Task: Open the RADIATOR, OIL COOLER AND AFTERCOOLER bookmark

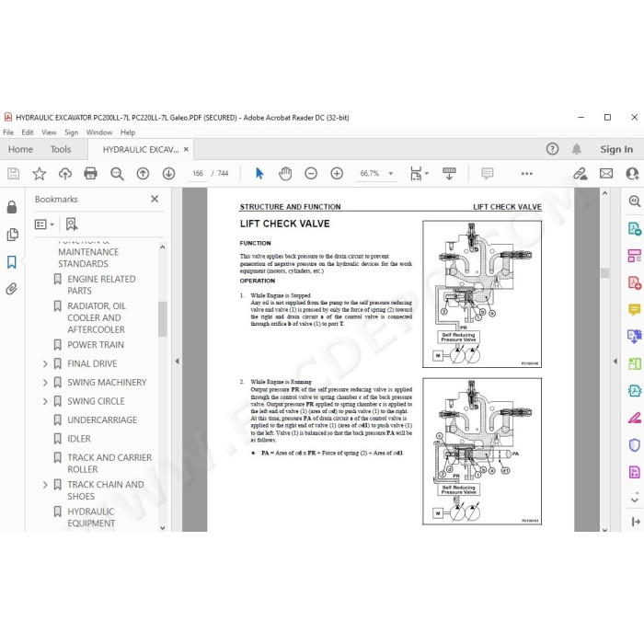Action: tap(97, 318)
